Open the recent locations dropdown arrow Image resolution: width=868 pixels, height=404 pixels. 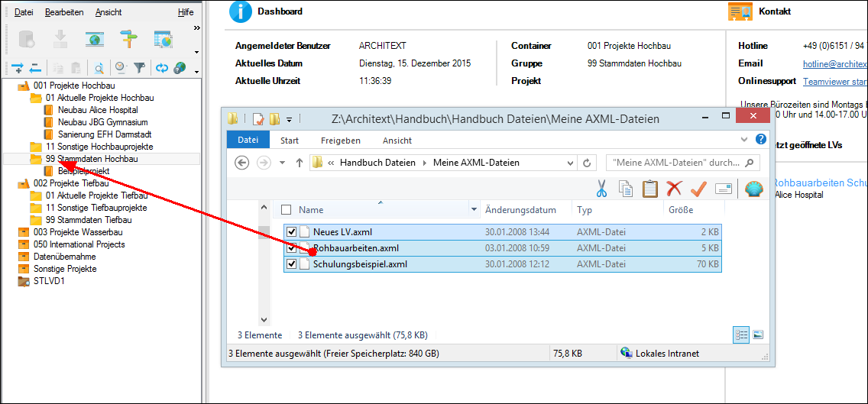coord(282,163)
